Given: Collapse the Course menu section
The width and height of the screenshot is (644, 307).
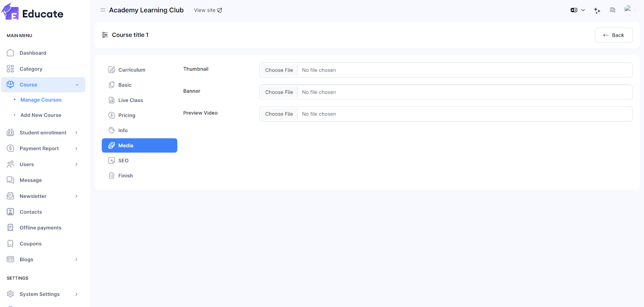Looking at the screenshot, I should point(77,85).
